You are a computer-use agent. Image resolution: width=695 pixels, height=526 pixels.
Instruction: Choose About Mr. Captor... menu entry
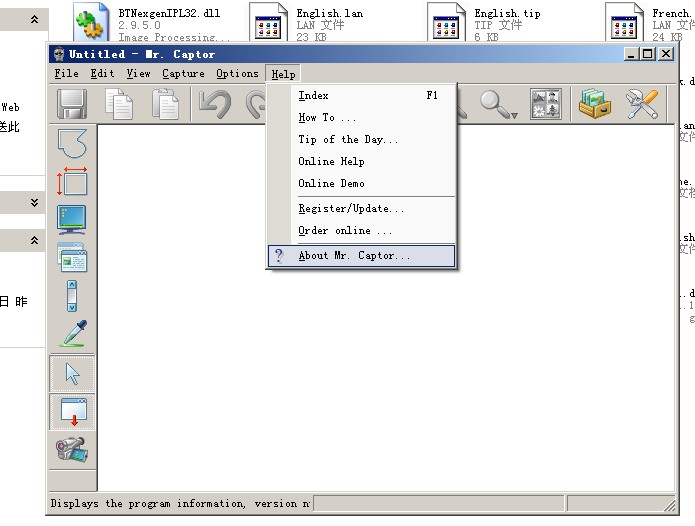(x=362, y=256)
